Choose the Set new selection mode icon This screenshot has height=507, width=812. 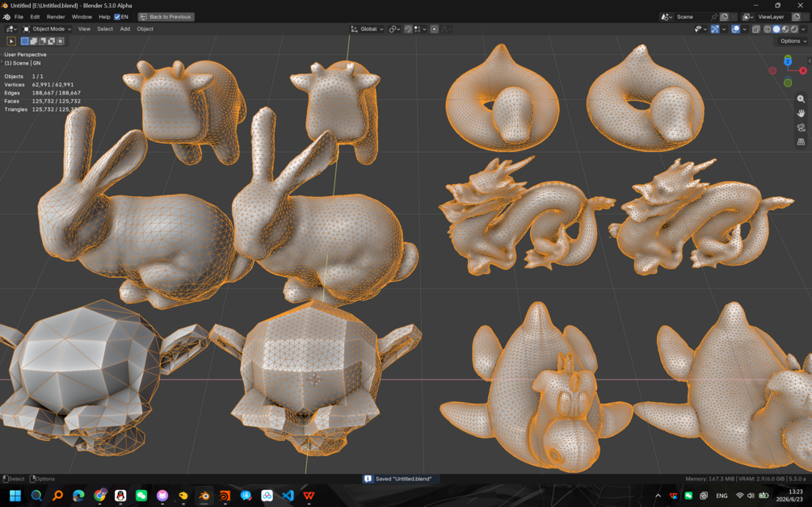pyautogui.click(x=25, y=41)
